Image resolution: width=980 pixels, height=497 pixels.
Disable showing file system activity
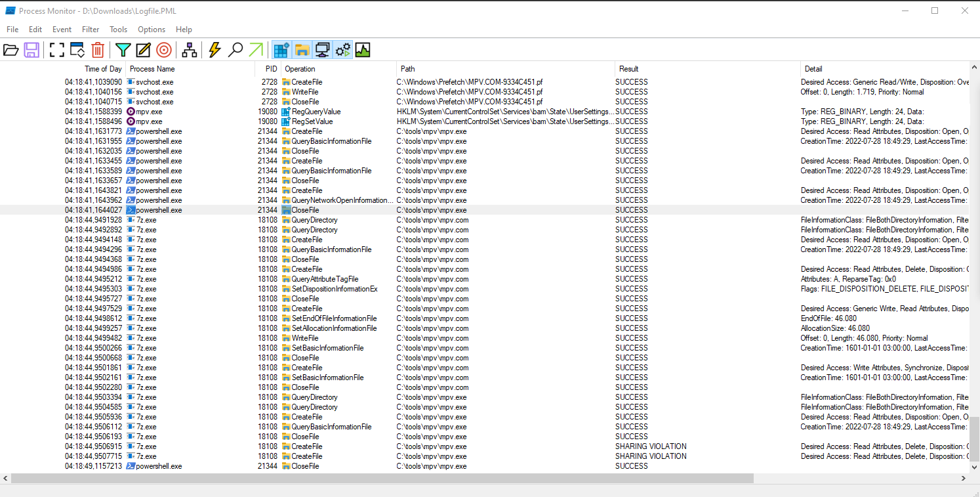[301, 49]
